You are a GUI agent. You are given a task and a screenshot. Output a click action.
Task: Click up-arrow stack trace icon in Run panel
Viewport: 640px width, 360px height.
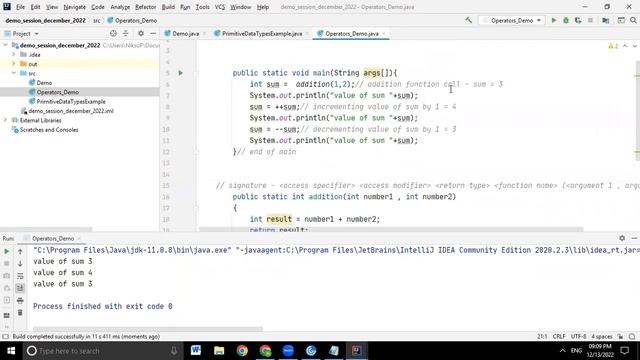pyautogui.click(x=20, y=252)
